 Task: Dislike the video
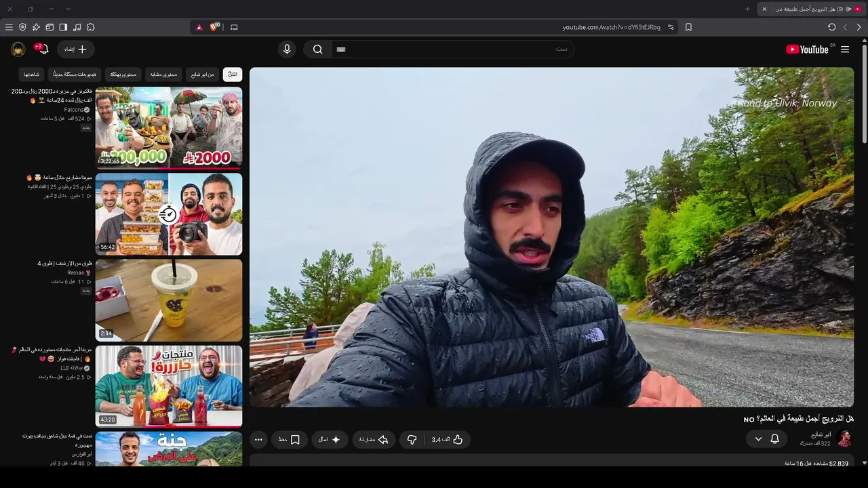point(412,440)
